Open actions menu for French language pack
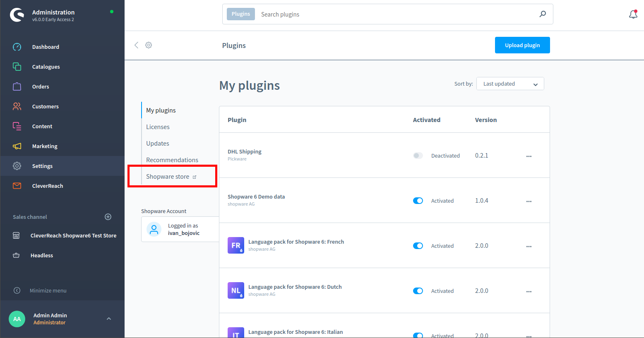 pyautogui.click(x=529, y=247)
